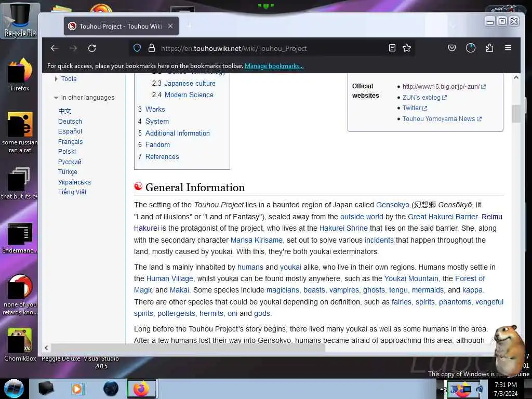Follow the Great Hakurei Barrier link

[x=443, y=217]
